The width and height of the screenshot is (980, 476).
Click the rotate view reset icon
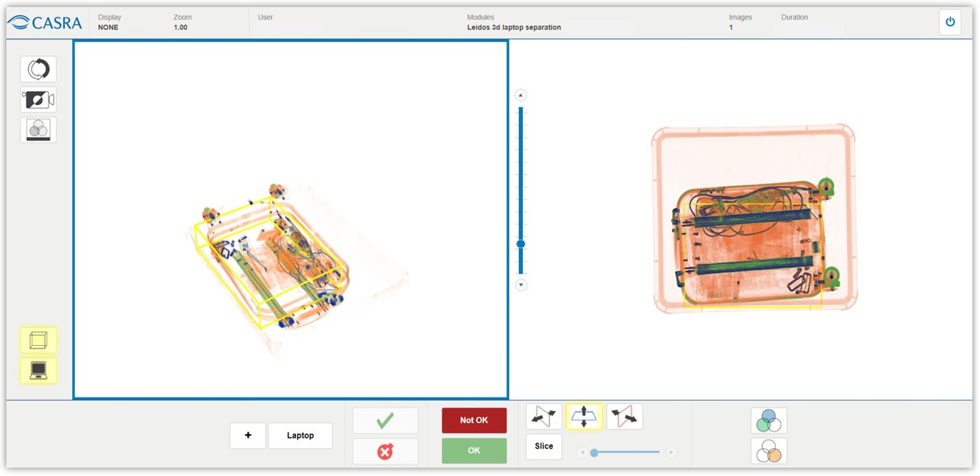pyautogui.click(x=38, y=69)
